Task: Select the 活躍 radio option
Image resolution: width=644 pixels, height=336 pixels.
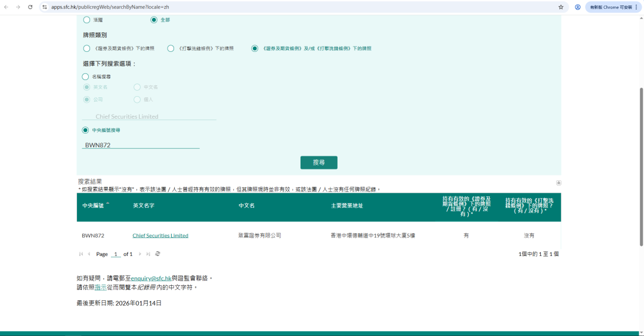Action: tap(86, 20)
